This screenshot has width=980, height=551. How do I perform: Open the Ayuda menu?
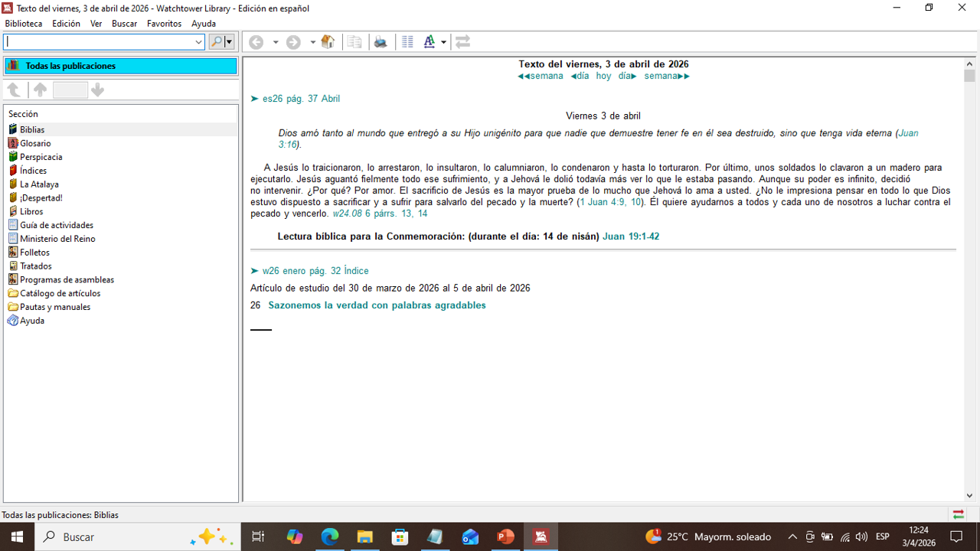click(204, 24)
